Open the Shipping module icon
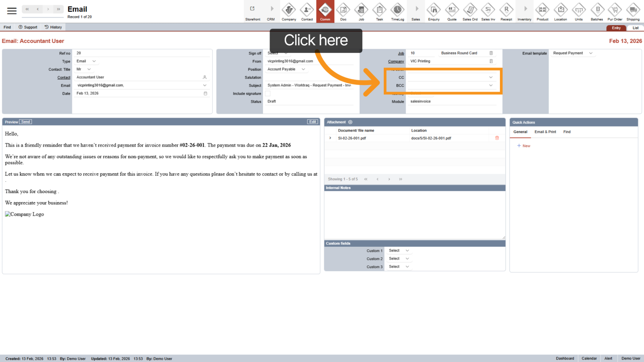The width and height of the screenshot is (644, 362). coord(633,11)
